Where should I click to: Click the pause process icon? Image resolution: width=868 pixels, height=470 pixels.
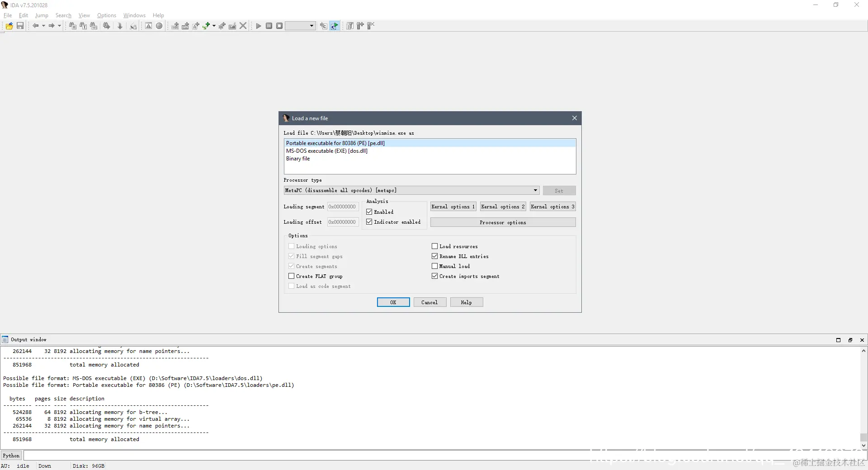pyautogui.click(x=269, y=26)
